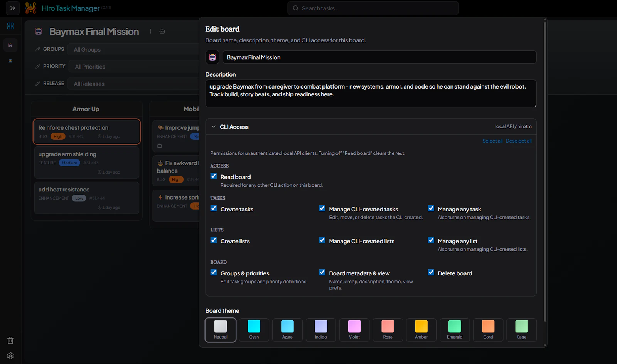
Task: Select the Amber board theme
Action: point(421,330)
